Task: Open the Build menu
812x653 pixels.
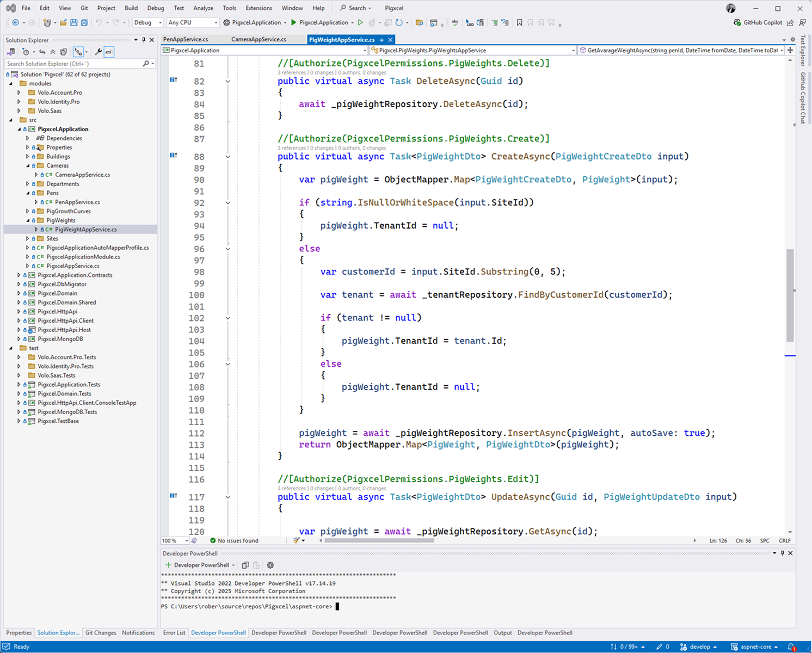Action: 131,8
